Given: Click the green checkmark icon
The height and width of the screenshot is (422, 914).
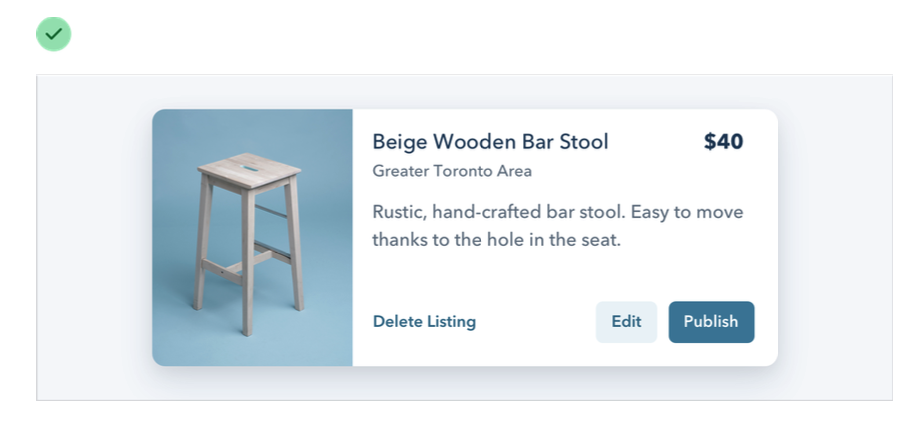Looking at the screenshot, I should 54,34.
